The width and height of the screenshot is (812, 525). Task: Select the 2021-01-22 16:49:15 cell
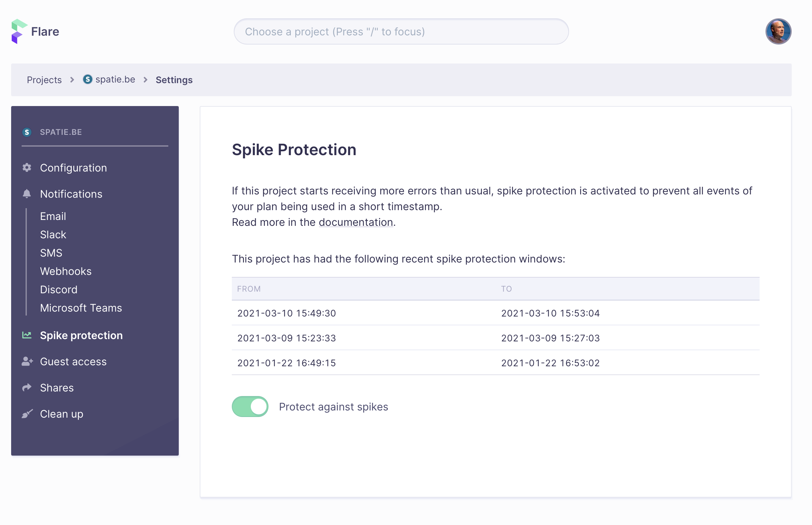tap(286, 363)
